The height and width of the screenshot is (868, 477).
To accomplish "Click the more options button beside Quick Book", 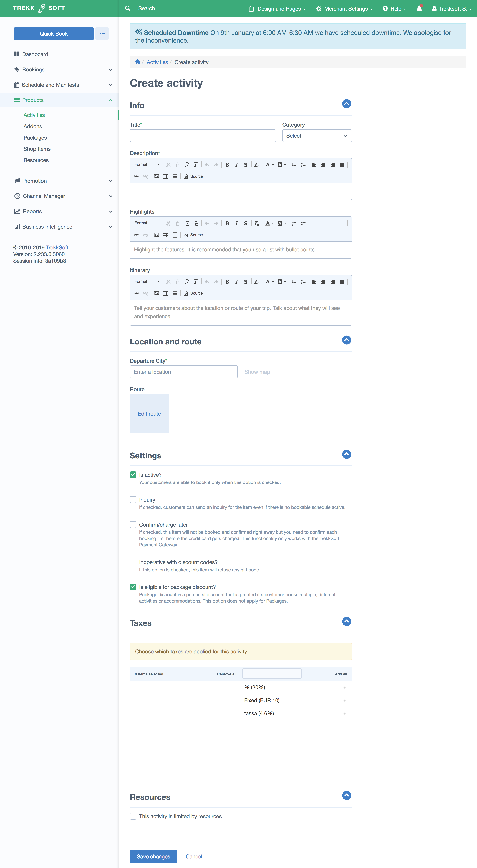I will [102, 34].
